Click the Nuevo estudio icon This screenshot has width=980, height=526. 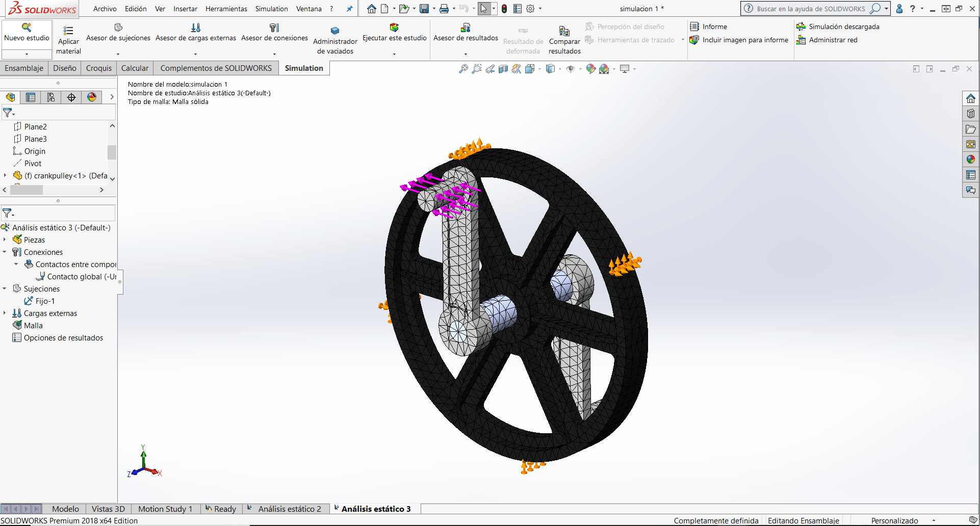tap(27, 28)
